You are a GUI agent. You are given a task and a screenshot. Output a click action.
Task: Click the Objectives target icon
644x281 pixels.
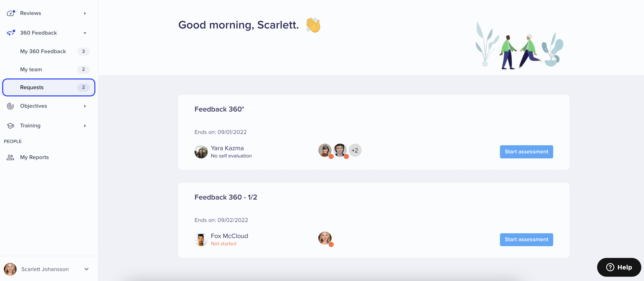click(x=10, y=106)
